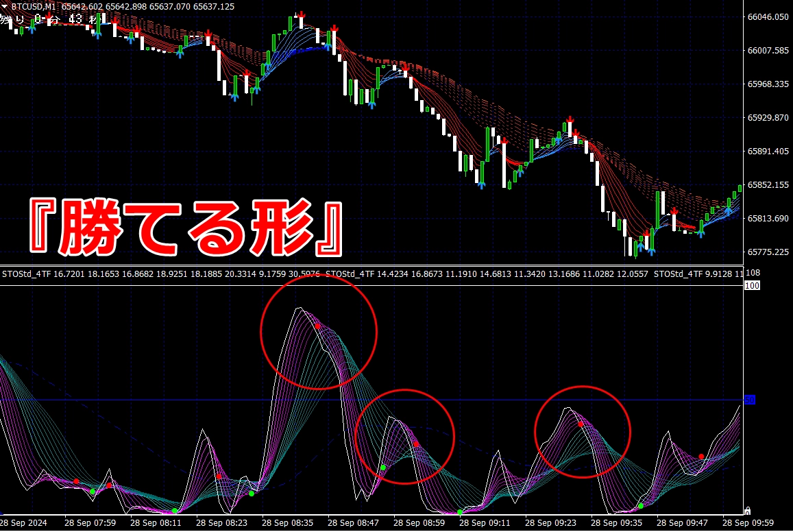Click time label 28 Sep 08:59
The width and height of the screenshot is (793, 532).
419,523
